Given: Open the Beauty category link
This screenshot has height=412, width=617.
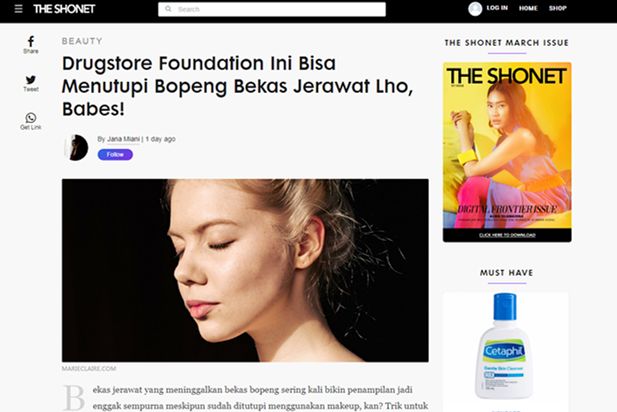Looking at the screenshot, I should [x=82, y=41].
